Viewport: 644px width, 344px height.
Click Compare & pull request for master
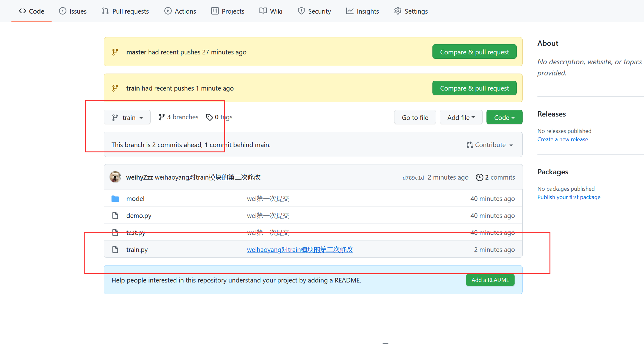coord(474,52)
